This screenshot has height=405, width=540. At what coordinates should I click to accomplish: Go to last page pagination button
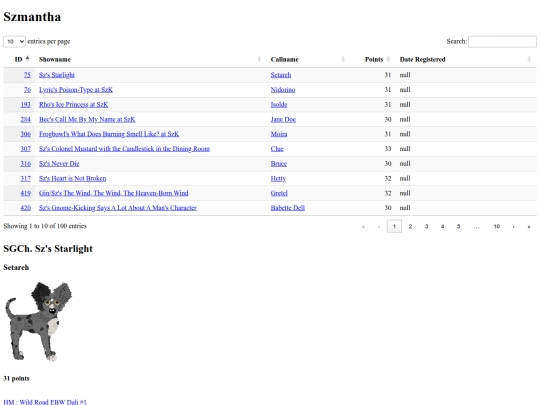(529, 227)
